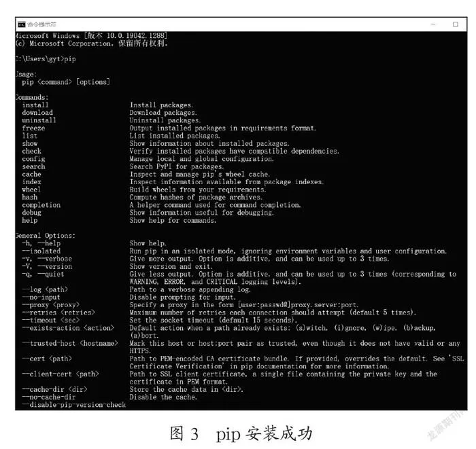Click the '--trusted-host <hostname>' option
The height and width of the screenshot is (449, 476).
(x=70, y=344)
